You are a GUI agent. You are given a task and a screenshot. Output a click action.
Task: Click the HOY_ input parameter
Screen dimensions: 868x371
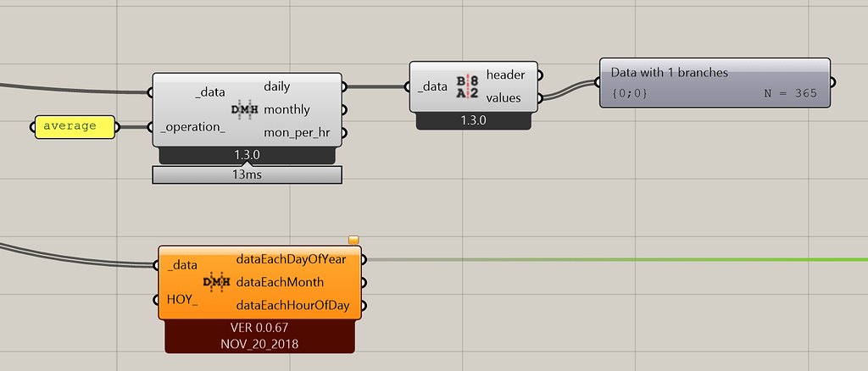point(182,300)
